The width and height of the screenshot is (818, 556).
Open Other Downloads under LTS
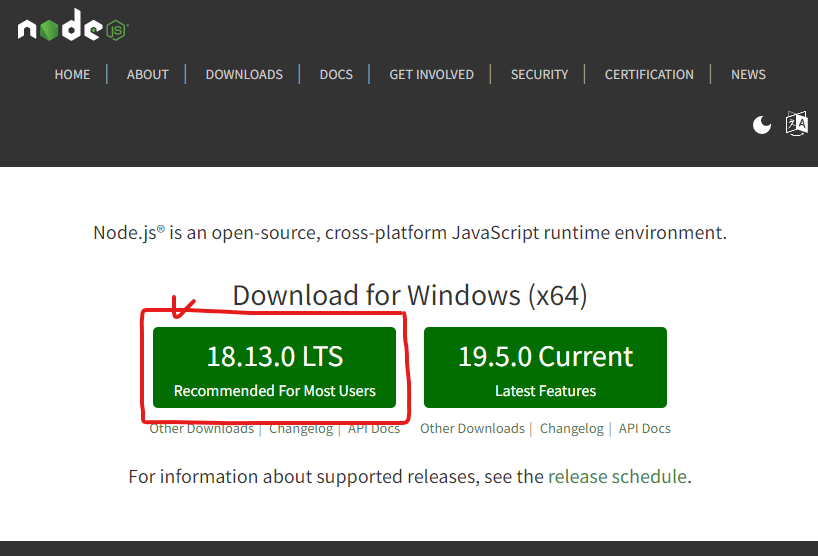pos(201,429)
